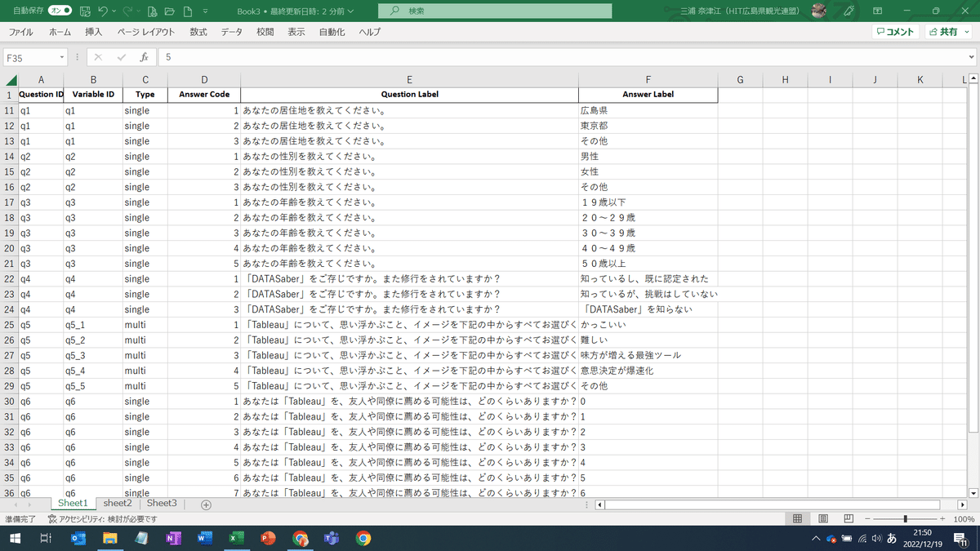Switch to Page Break Preview icon
Image resolution: width=980 pixels, height=551 pixels.
[x=849, y=519]
